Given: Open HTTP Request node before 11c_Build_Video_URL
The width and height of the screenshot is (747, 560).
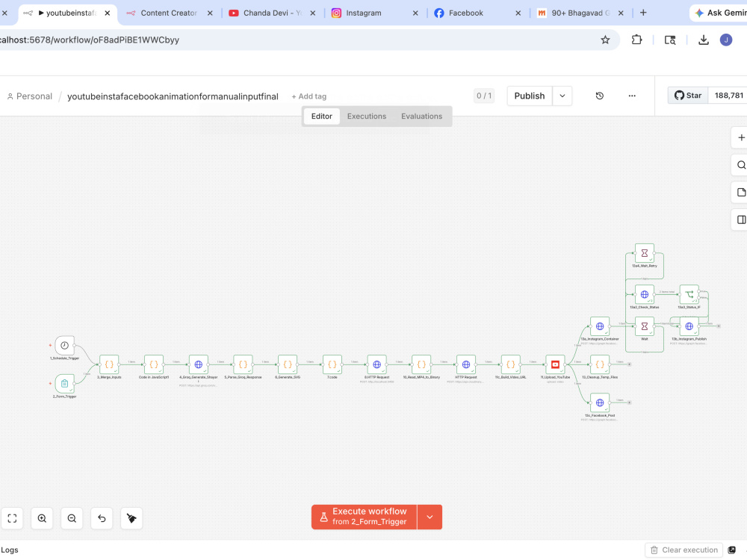Looking at the screenshot, I should click(x=466, y=364).
